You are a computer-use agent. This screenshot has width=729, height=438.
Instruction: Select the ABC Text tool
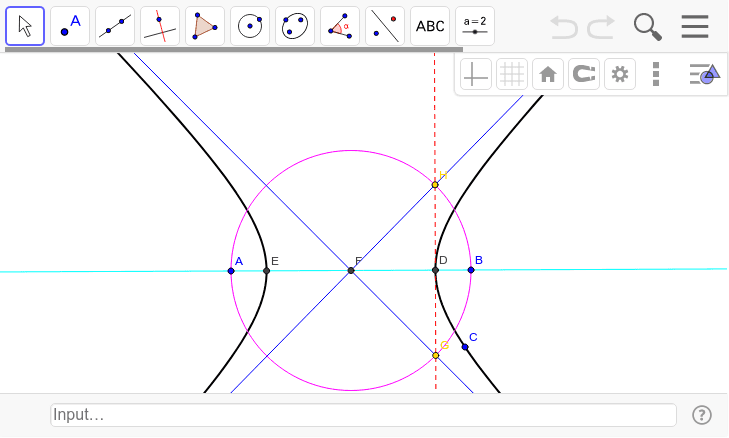click(x=430, y=26)
